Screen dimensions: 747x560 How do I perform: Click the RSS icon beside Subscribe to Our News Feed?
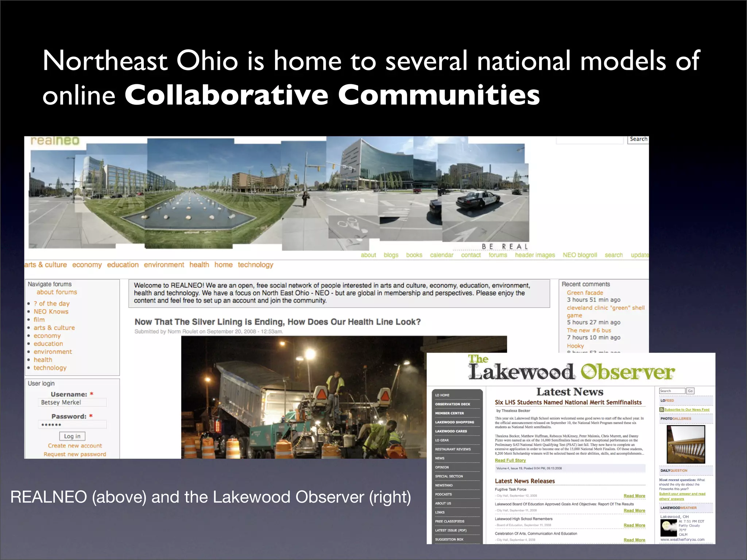click(661, 410)
